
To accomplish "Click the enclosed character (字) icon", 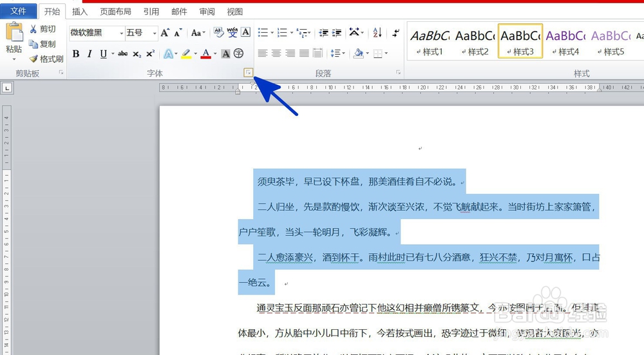I will pyautogui.click(x=239, y=53).
